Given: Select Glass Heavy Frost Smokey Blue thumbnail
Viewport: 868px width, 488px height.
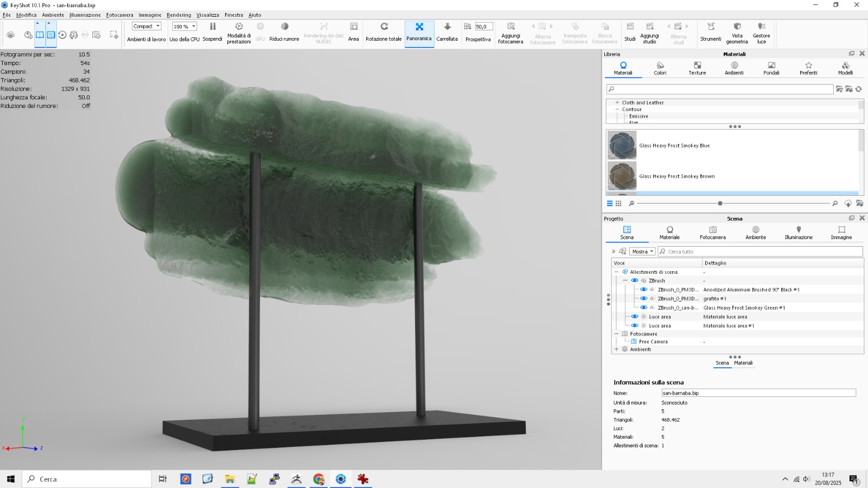Looking at the screenshot, I should pyautogui.click(x=622, y=145).
